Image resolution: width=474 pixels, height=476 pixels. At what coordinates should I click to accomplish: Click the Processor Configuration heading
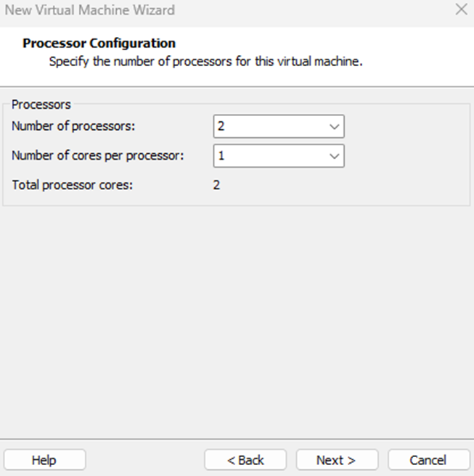99,43
